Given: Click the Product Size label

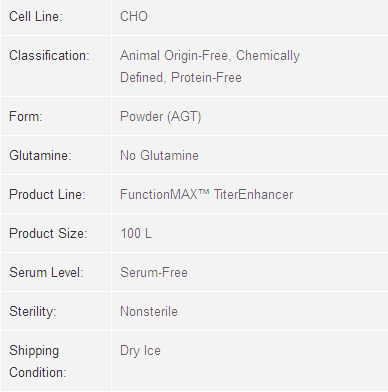Looking at the screenshot, I should (48, 233).
